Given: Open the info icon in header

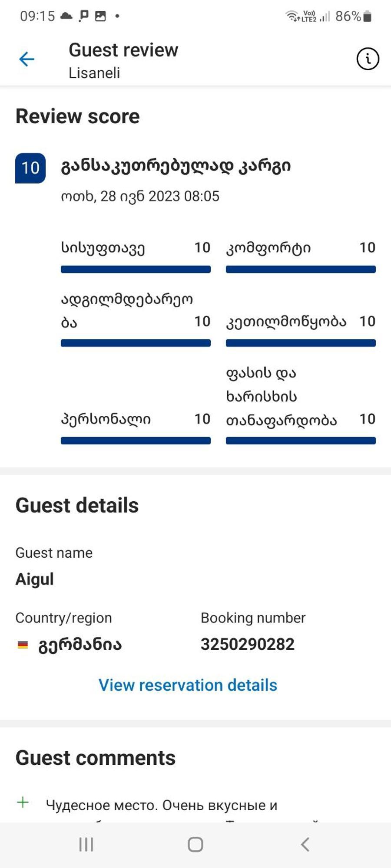Looking at the screenshot, I should 368,59.
